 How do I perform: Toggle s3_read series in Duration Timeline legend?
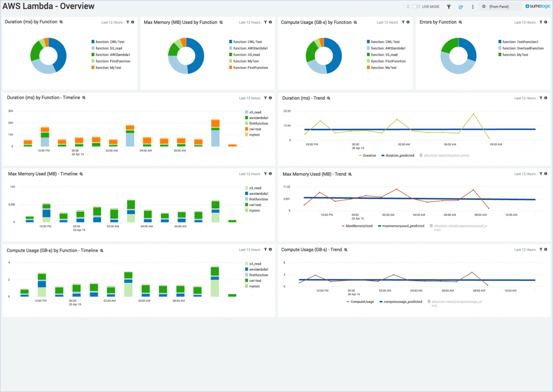(253, 112)
